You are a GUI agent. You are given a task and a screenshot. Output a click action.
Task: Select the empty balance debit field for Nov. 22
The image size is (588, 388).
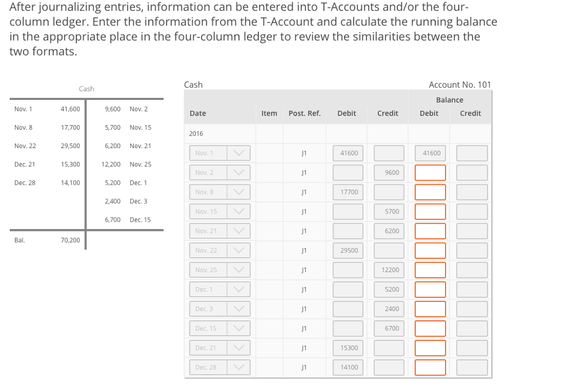tap(430, 250)
